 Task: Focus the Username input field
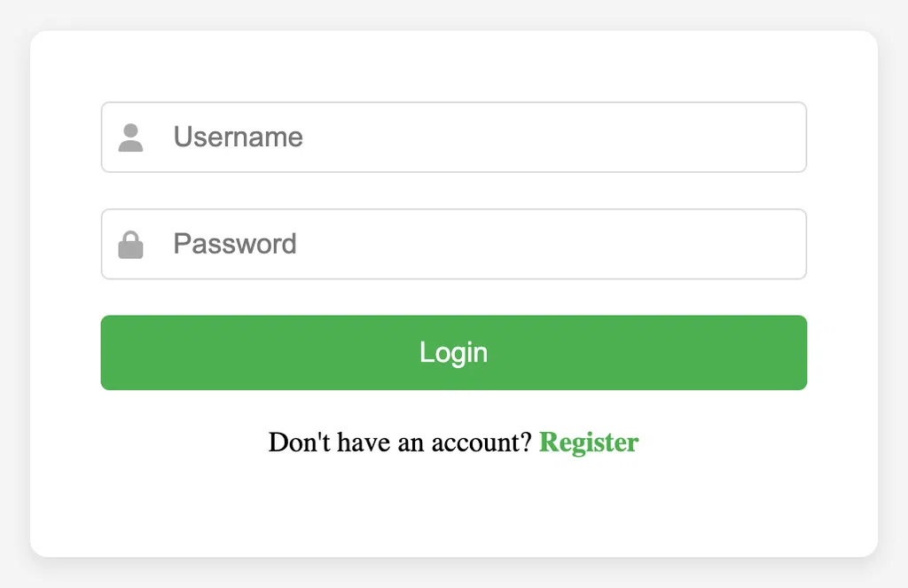coord(454,137)
